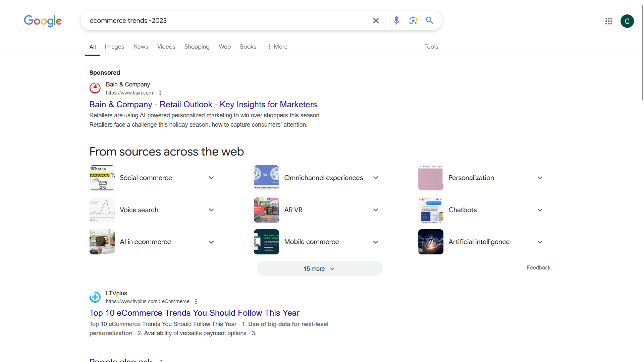Expand the AR VR topic
This screenshot has width=644, height=362.
[376, 210]
